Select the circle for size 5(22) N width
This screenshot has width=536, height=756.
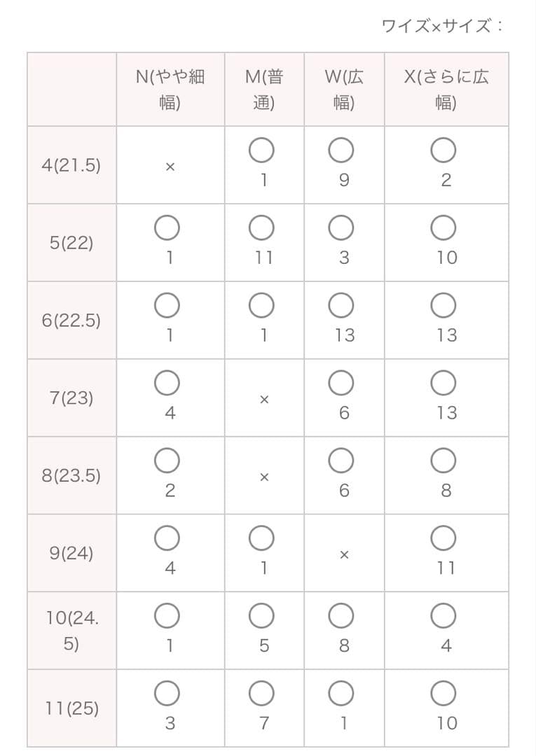coord(167,228)
